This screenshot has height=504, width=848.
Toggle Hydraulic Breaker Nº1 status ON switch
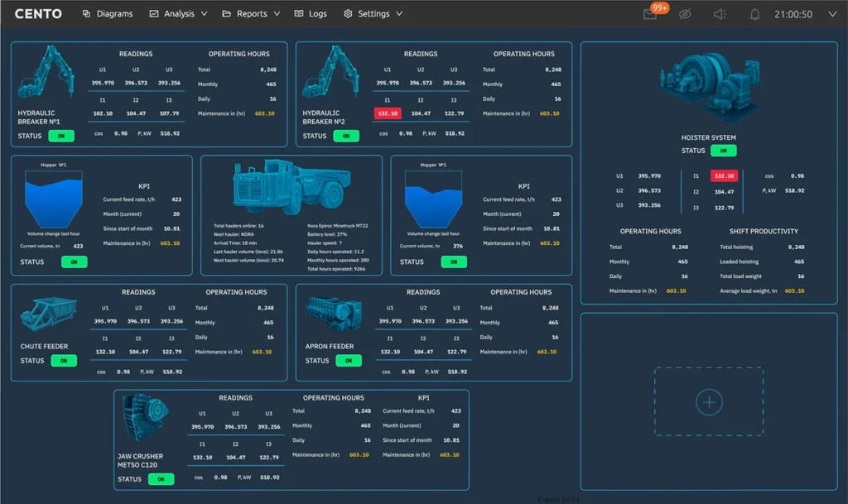(x=61, y=136)
